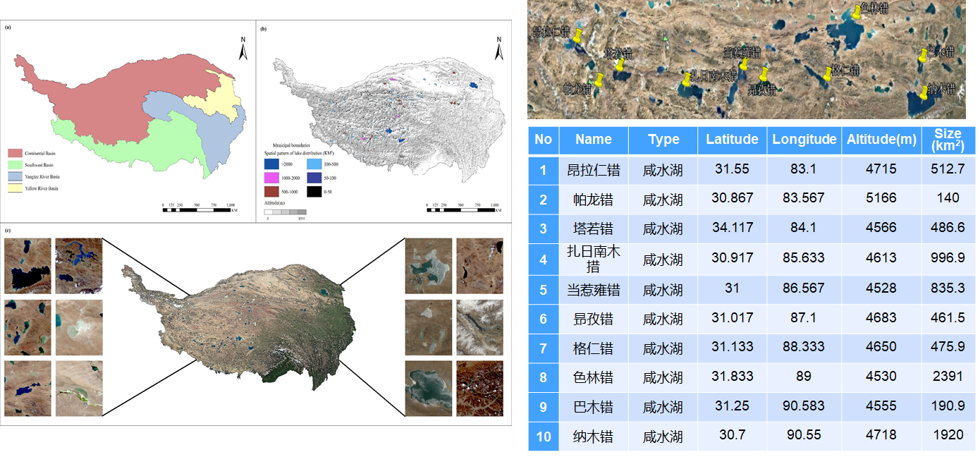Open the large black lake thumbnail
This screenshot has width=980, height=457.
pos(27,266)
